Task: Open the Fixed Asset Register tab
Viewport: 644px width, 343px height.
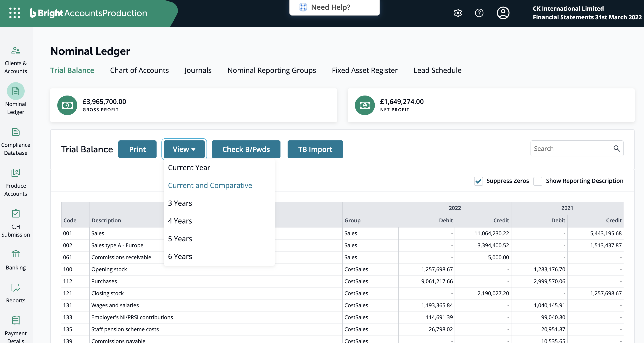Action: click(364, 70)
